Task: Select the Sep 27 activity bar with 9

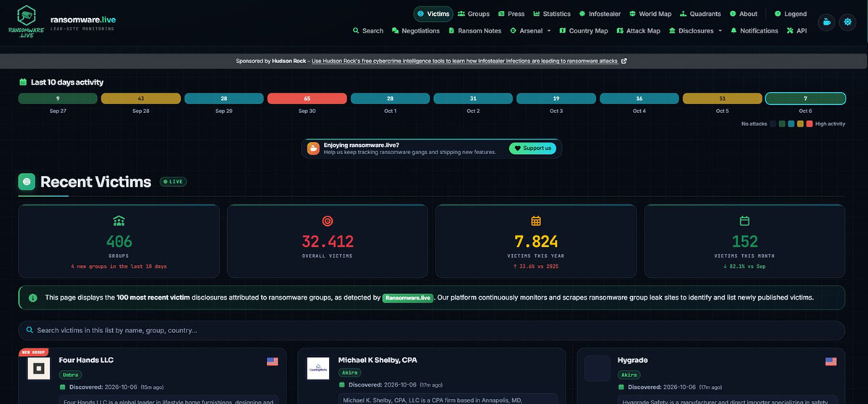Action: pyautogui.click(x=58, y=98)
